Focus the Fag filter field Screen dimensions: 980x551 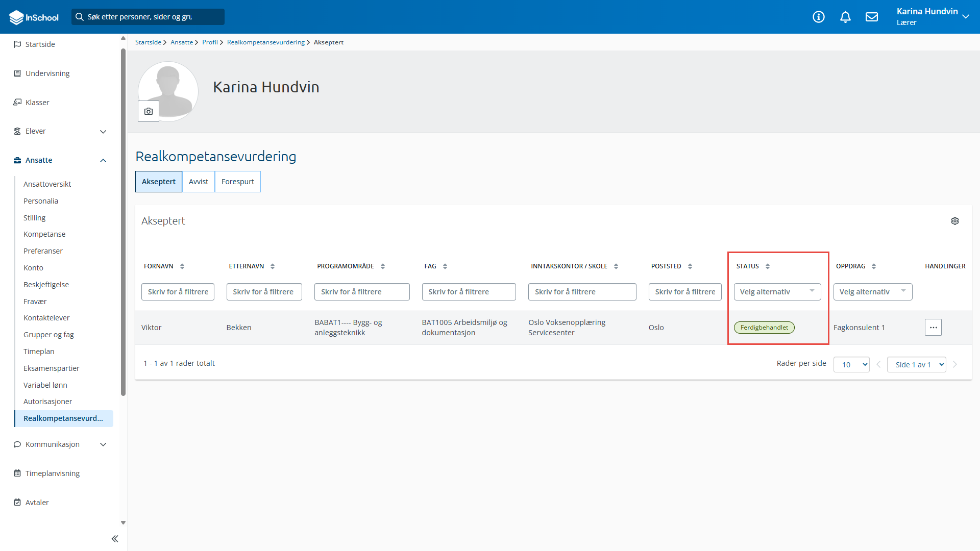coord(469,292)
